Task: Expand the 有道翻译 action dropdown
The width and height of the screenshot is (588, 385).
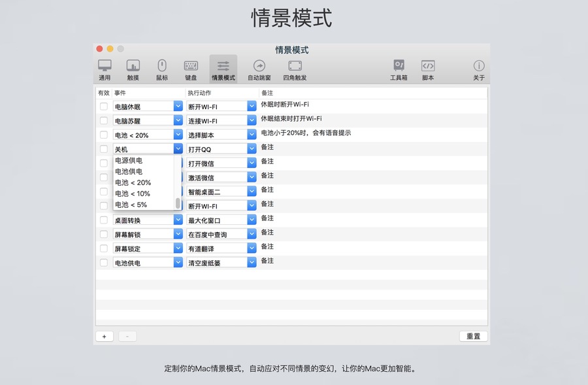Action: point(252,248)
